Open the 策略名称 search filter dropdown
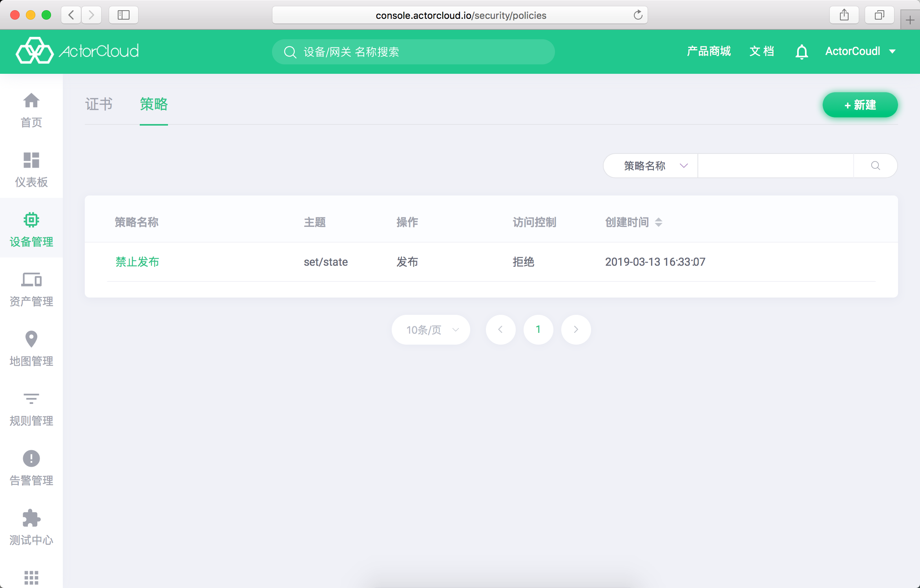The height and width of the screenshot is (588, 920). (651, 166)
